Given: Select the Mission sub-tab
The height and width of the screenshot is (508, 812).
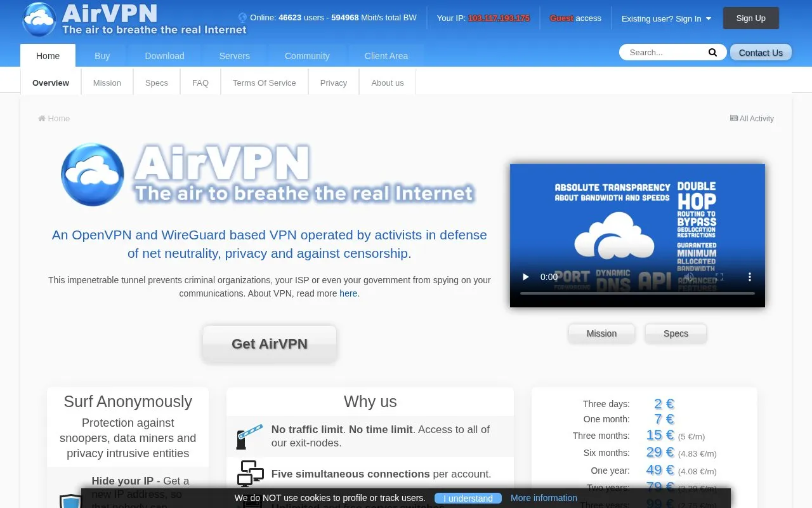Looking at the screenshot, I should point(107,83).
